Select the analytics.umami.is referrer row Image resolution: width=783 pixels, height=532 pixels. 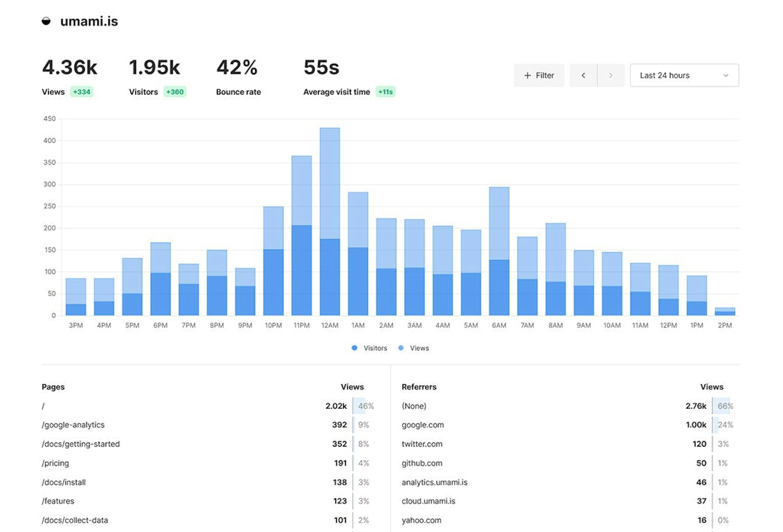[x=567, y=482]
